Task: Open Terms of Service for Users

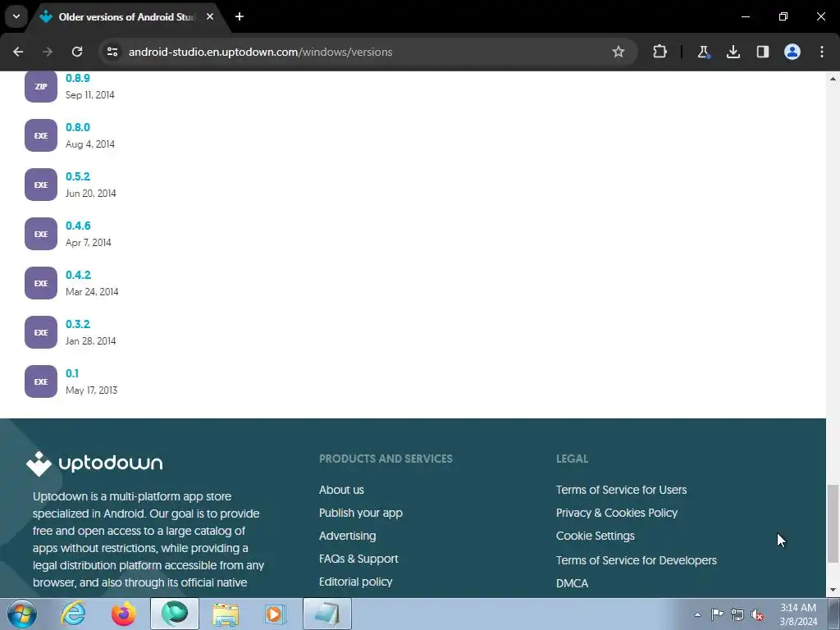Action: tap(621, 490)
